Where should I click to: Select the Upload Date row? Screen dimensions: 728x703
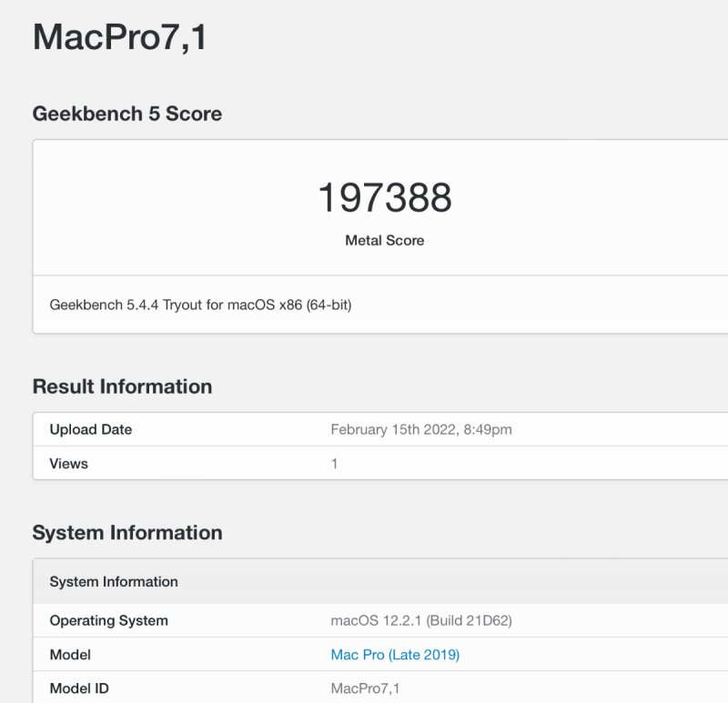[x=90, y=429]
